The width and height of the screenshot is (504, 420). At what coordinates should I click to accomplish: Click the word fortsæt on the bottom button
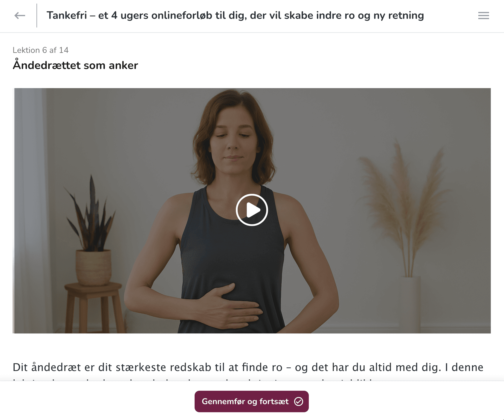coord(274,401)
